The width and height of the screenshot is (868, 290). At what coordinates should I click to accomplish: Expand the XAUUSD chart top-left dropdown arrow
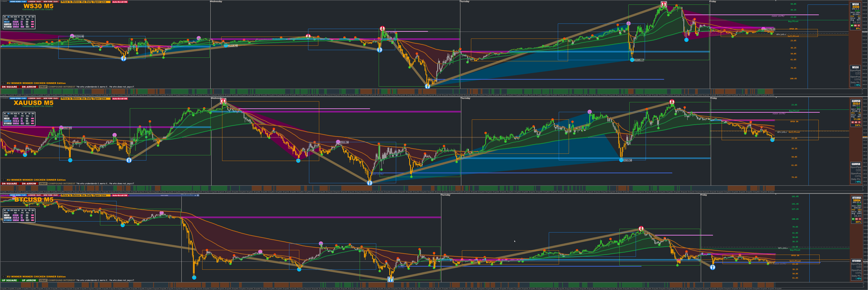pyautogui.click(x=1, y=98)
